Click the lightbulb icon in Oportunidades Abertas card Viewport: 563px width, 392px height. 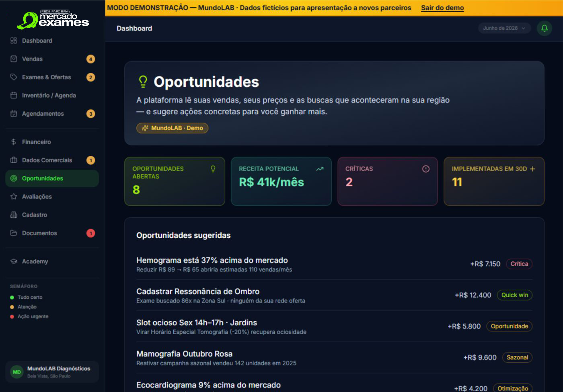pyautogui.click(x=213, y=169)
